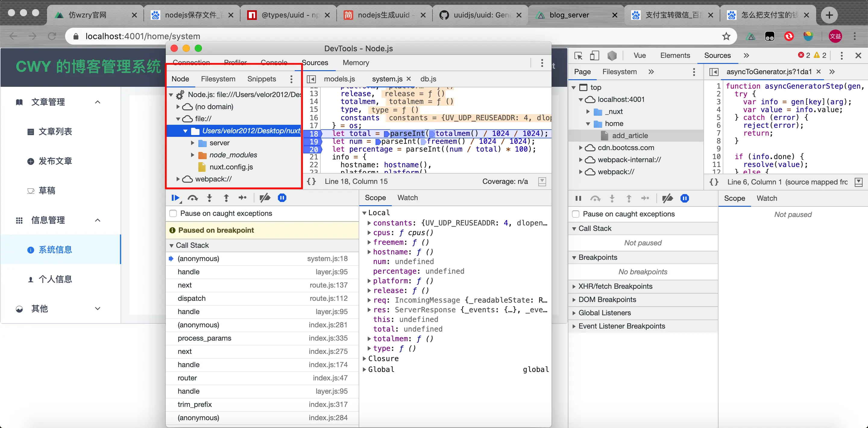Deactivate breakpoints in Node DevTools

point(265,198)
